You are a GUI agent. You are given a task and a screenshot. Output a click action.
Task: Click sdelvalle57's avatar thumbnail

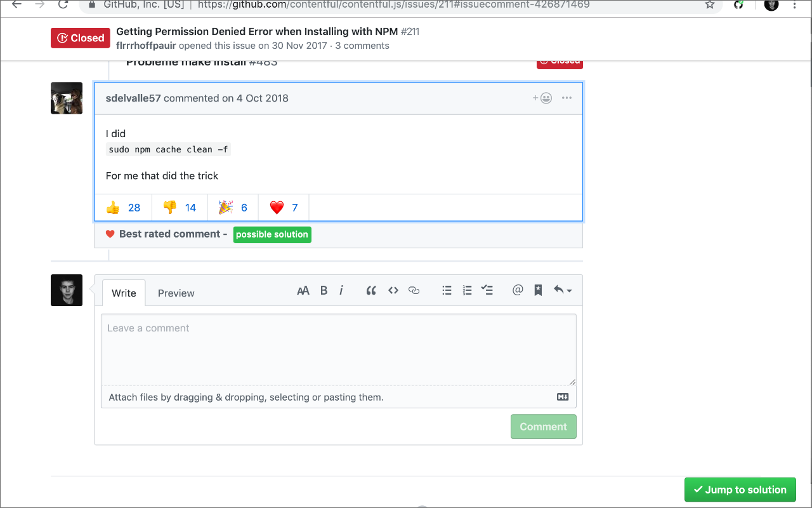pyautogui.click(x=67, y=98)
